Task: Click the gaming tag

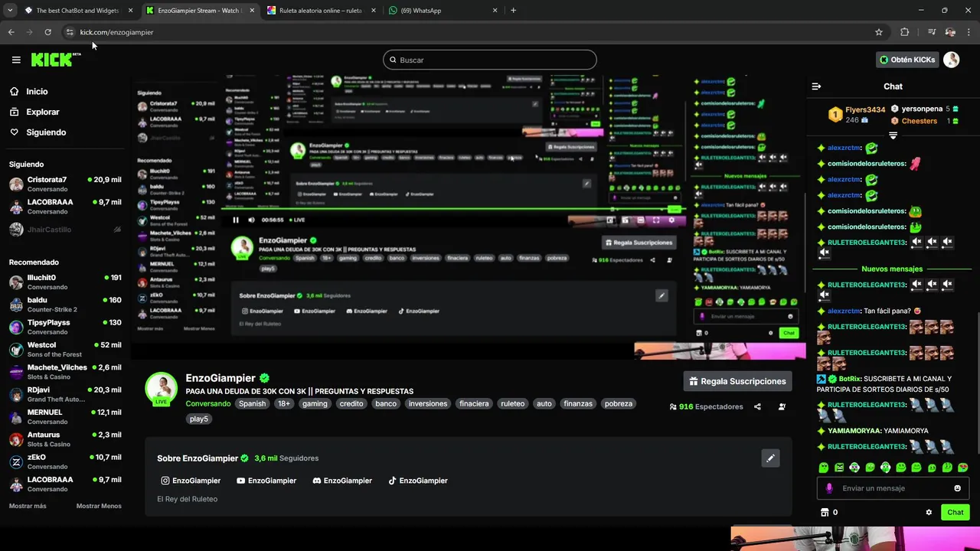Action: tap(314, 404)
